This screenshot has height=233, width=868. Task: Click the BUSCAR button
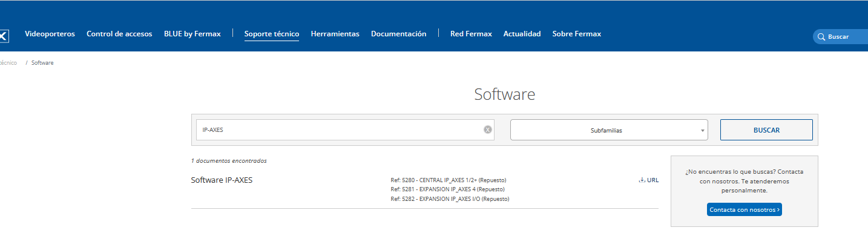pyautogui.click(x=766, y=130)
